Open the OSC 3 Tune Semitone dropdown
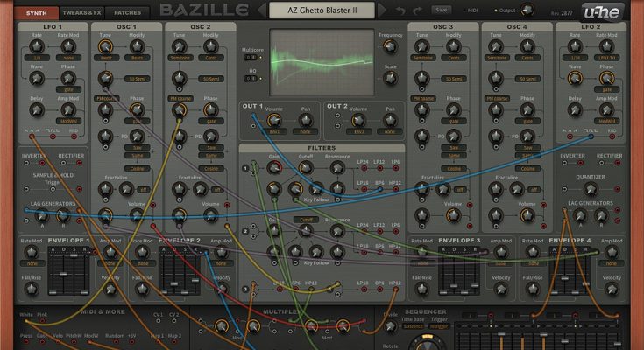The image size is (644, 350). point(423,56)
